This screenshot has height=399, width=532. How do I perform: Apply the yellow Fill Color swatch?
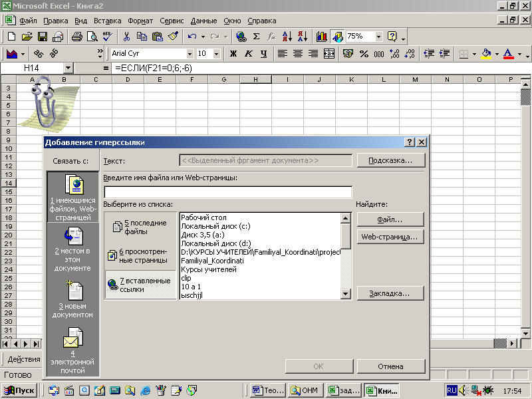point(486,54)
